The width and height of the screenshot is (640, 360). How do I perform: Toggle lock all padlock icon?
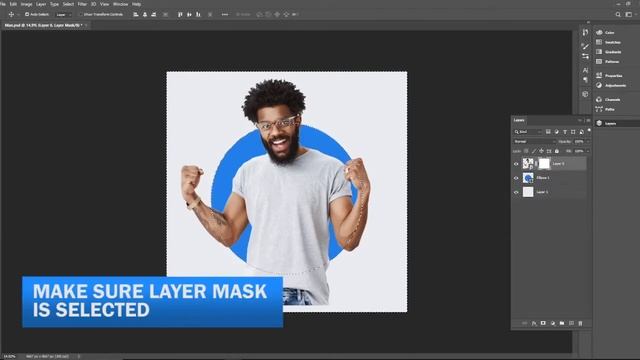coord(557,151)
